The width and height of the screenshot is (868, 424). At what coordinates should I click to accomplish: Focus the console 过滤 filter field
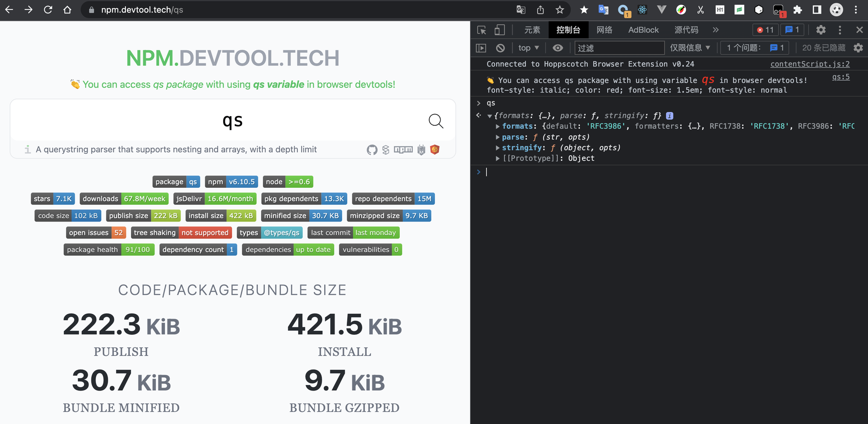coord(619,48)
